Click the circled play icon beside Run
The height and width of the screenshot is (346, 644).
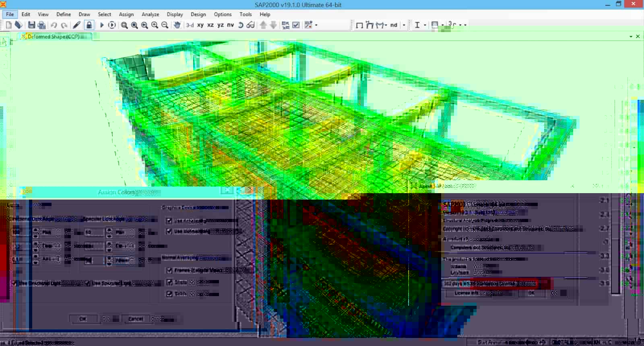[x=112, y=25]
